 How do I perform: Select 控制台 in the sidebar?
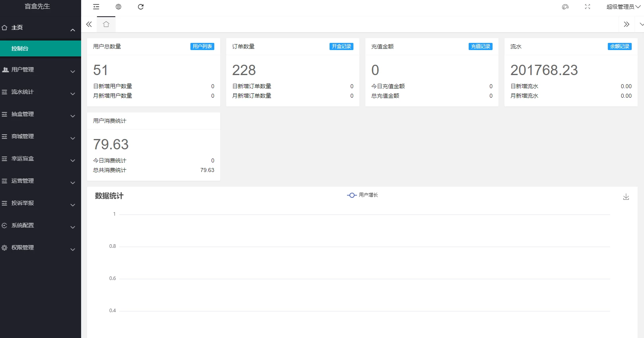pos(40,48)
